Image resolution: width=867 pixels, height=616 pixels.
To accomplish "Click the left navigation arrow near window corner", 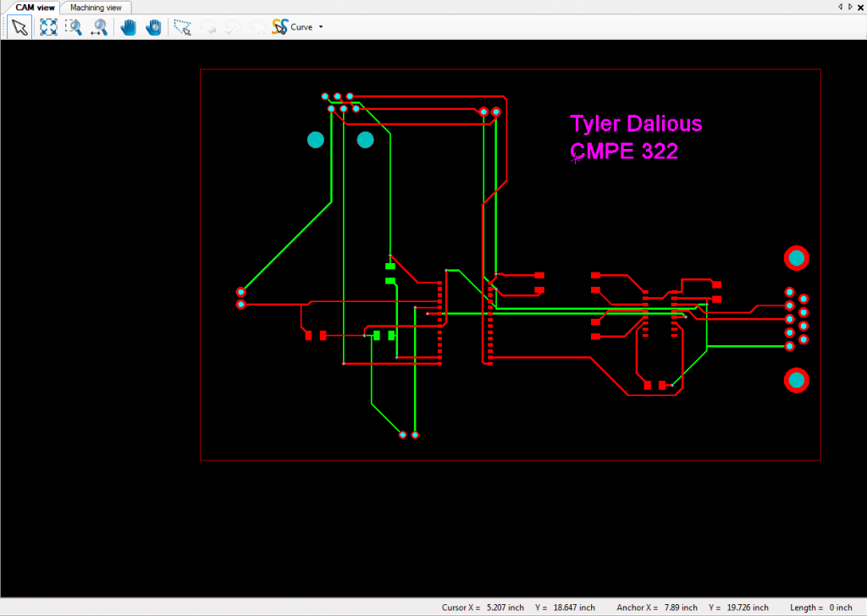I will (x=840, y=6).
